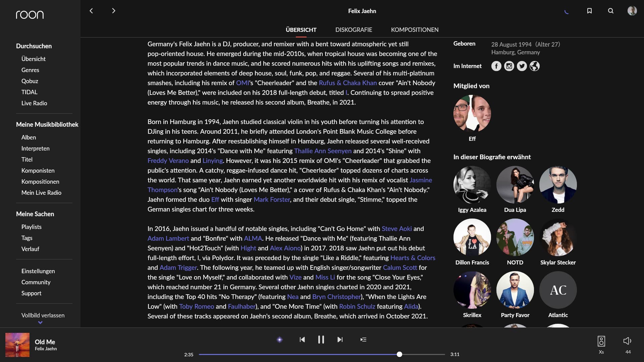
Task: Go back with the left arrow
Action: [x=91, y=11]
